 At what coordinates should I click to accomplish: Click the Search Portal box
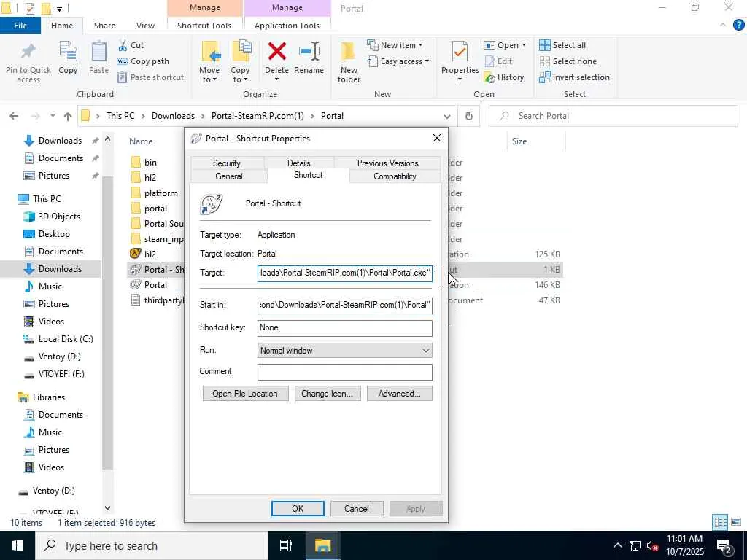pyautogui.click(x=613, y=116)
